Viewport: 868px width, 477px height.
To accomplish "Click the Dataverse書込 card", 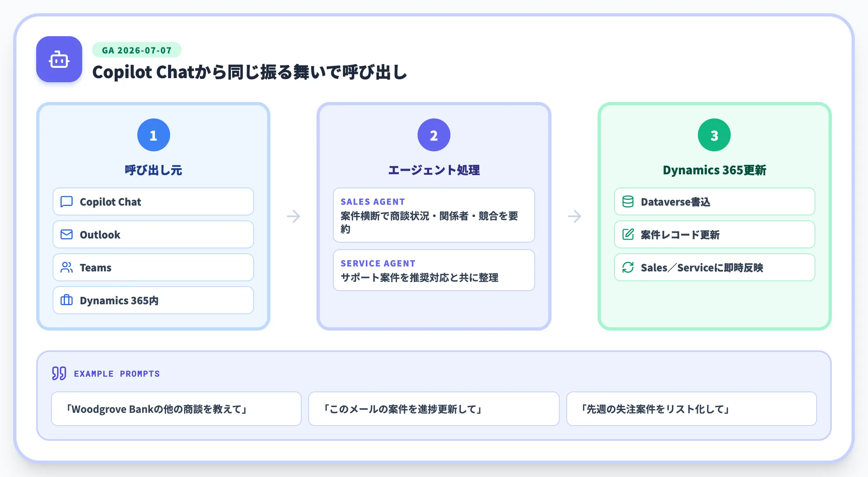I will pyautogui.click(x=715, y=201).
